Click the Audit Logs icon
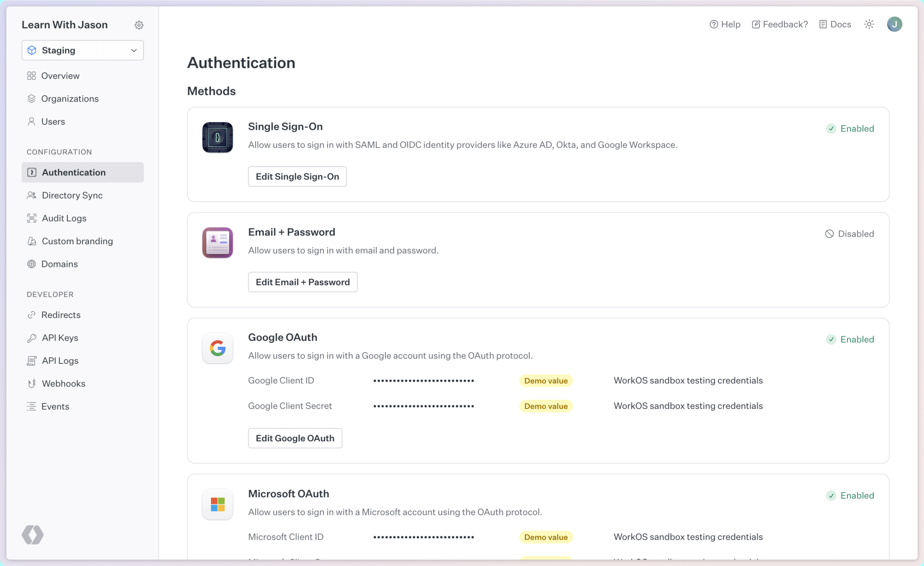The width and height of the screenshot is (924, 566). (32, 218)
